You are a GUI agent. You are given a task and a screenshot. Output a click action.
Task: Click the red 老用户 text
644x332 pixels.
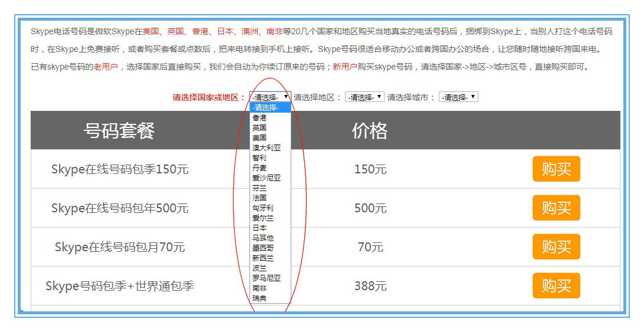point(106,67)
